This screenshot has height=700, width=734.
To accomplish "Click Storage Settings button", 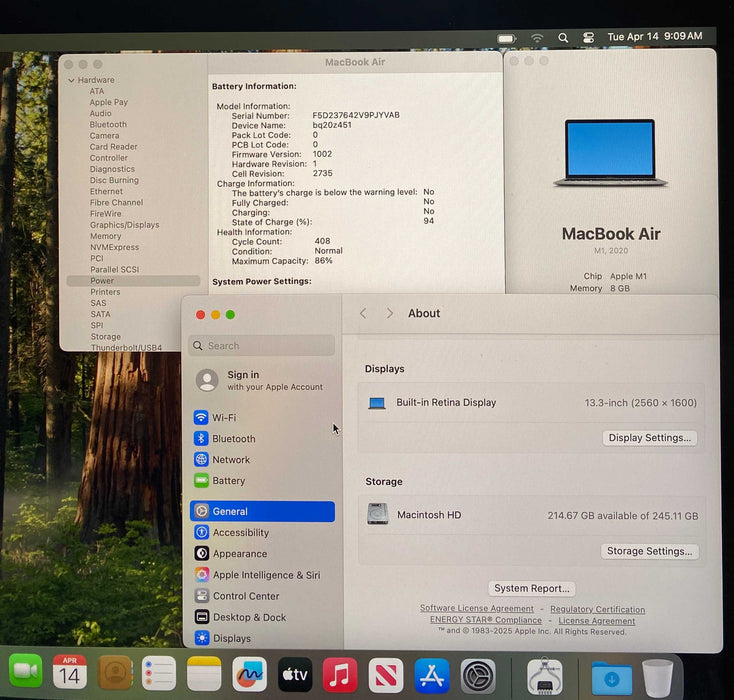I will pos(649,551).
